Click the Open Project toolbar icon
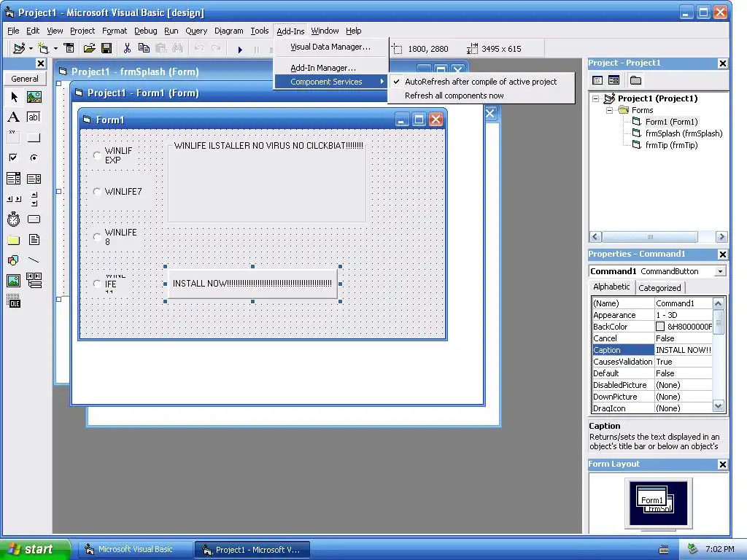747x560 pixels. click(89, 48)
